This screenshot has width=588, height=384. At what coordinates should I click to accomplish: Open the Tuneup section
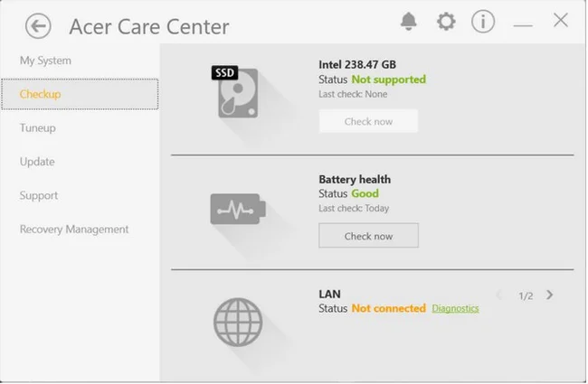click(x=37, y=128)
